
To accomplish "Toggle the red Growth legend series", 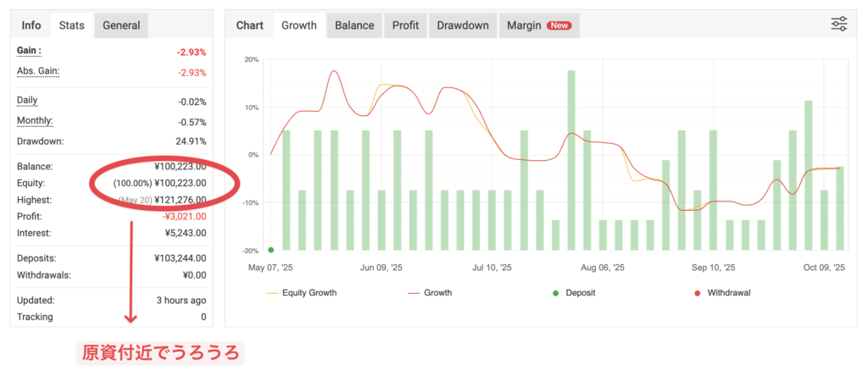I will tap(430, 293).
